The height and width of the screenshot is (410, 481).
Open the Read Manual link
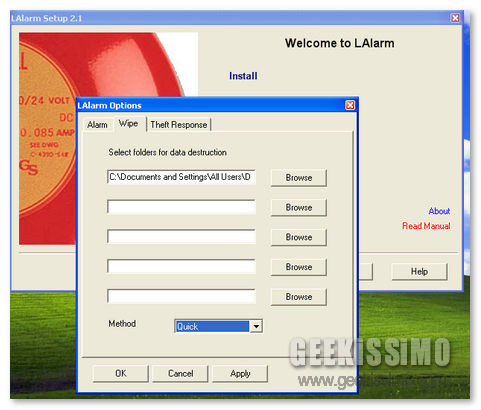tap(426, 226)
